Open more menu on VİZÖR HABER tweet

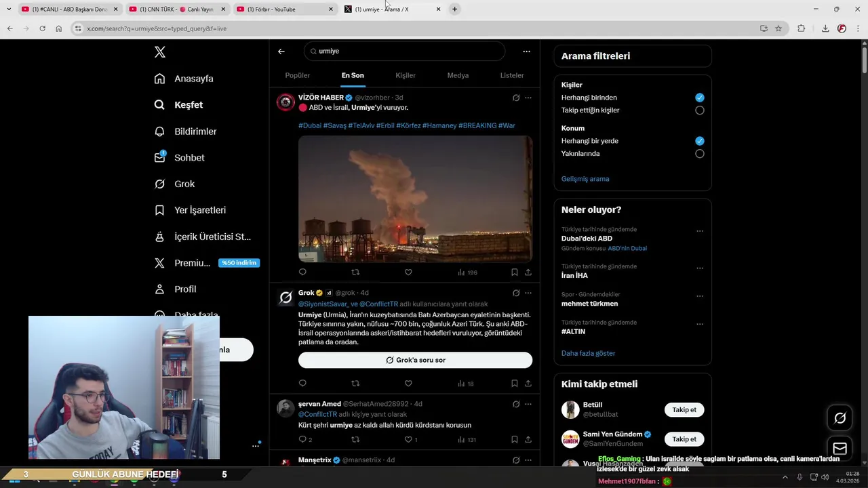coord(528,98)
